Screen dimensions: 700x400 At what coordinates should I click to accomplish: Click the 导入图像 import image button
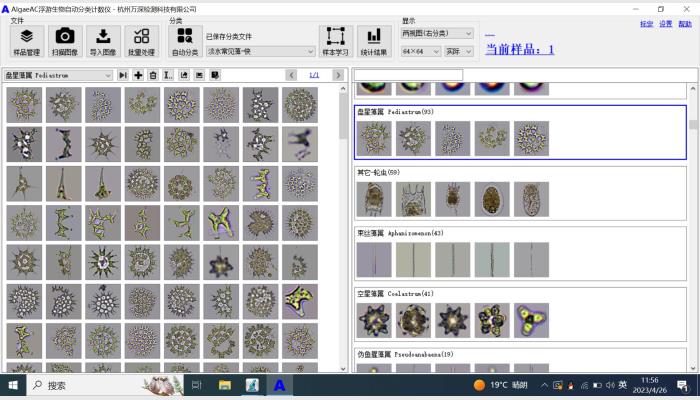coord(103,41)
